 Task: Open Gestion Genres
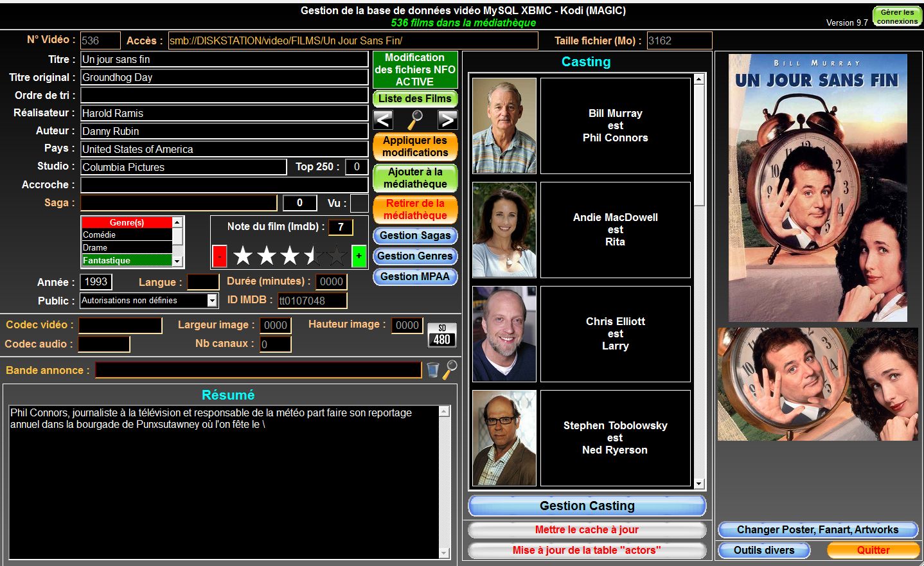pyautogui.click(x=415, y=256)
